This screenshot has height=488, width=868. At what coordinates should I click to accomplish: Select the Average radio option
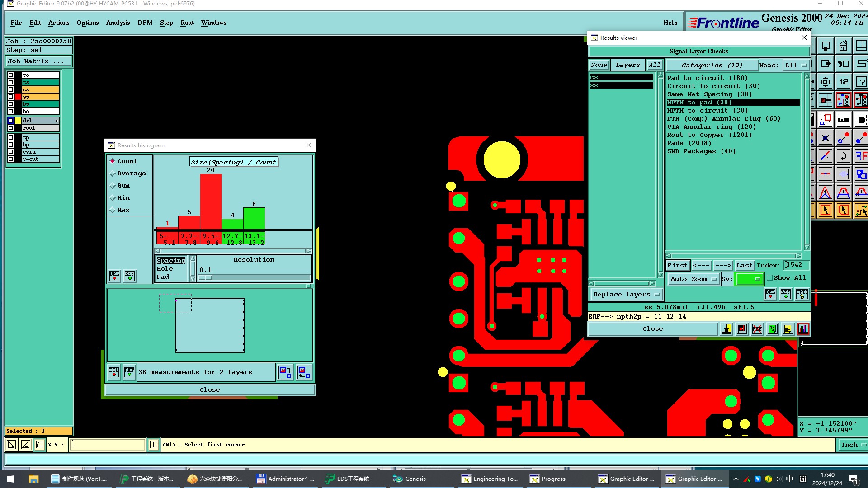point(113,174)
